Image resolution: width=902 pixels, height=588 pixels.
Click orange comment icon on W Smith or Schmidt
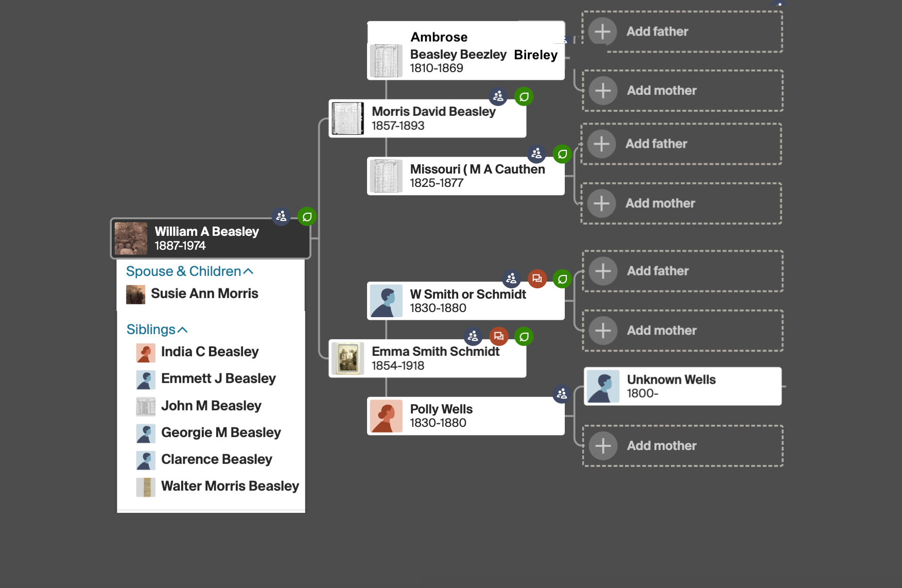point(537,279)
